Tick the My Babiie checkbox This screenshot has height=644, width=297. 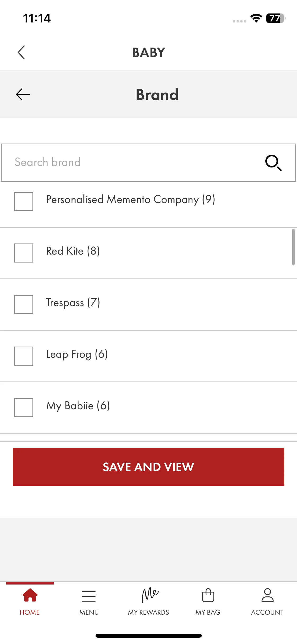click(x=24, y=408)
